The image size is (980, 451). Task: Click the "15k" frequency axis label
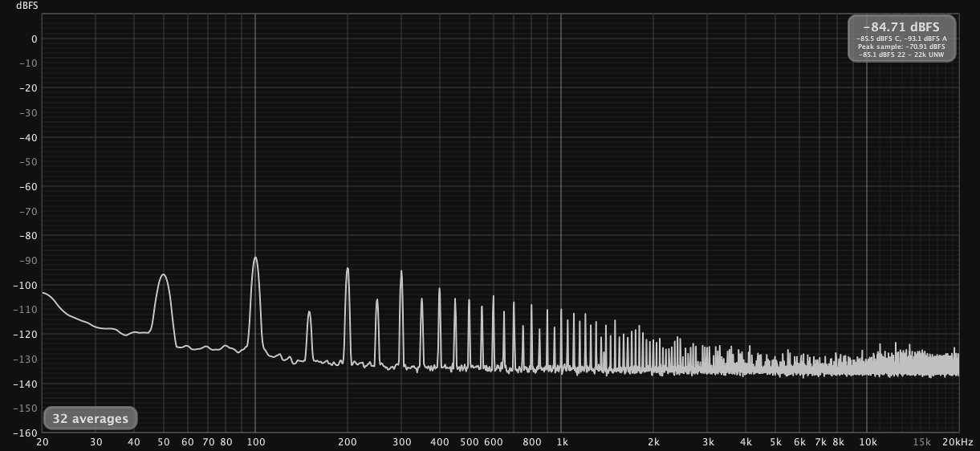[x=921, y=442]
